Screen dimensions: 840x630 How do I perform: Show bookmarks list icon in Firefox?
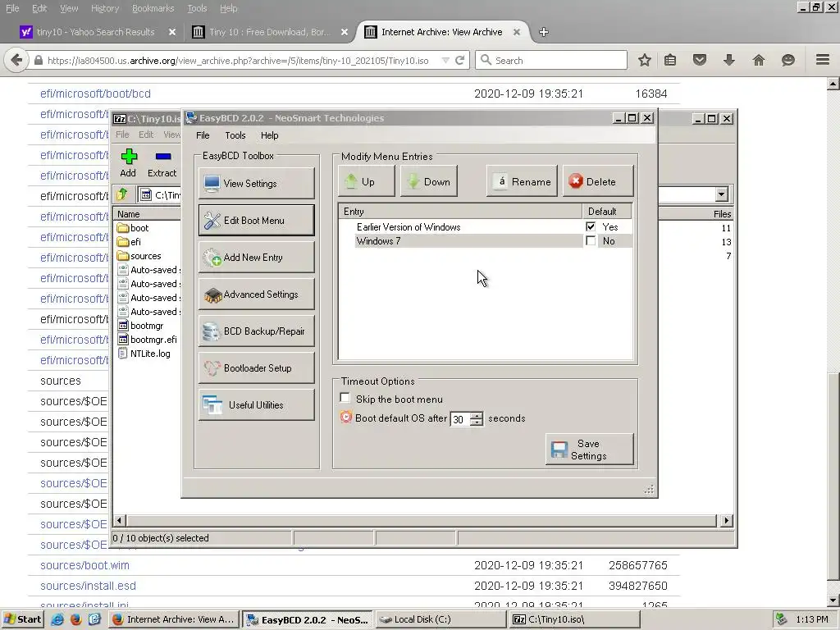tap(670, 60)
